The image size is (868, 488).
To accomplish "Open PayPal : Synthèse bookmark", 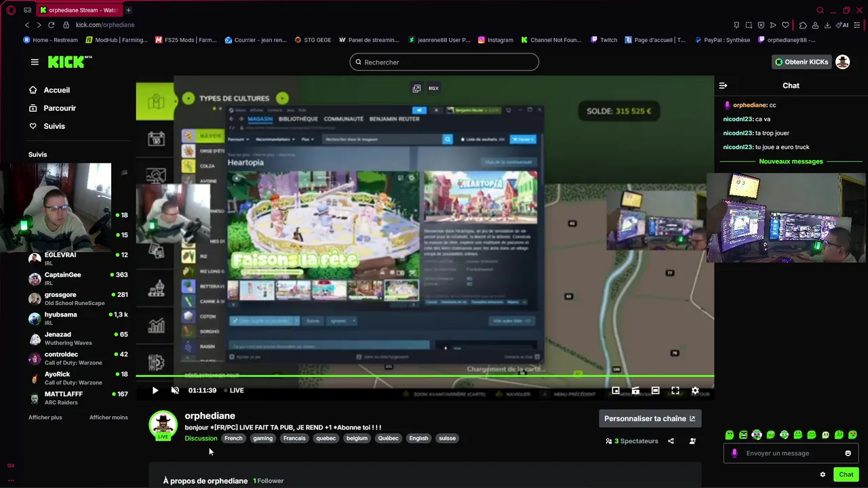I will (722, 40).
